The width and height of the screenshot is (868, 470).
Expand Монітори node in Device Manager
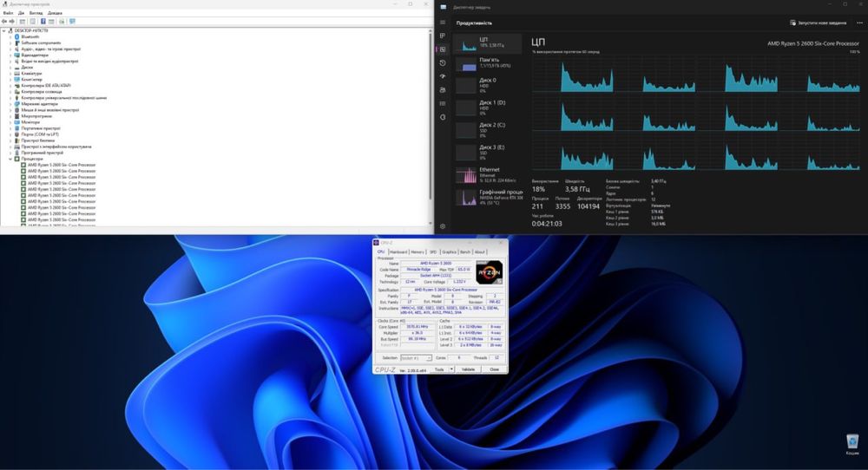click(10, 122)
